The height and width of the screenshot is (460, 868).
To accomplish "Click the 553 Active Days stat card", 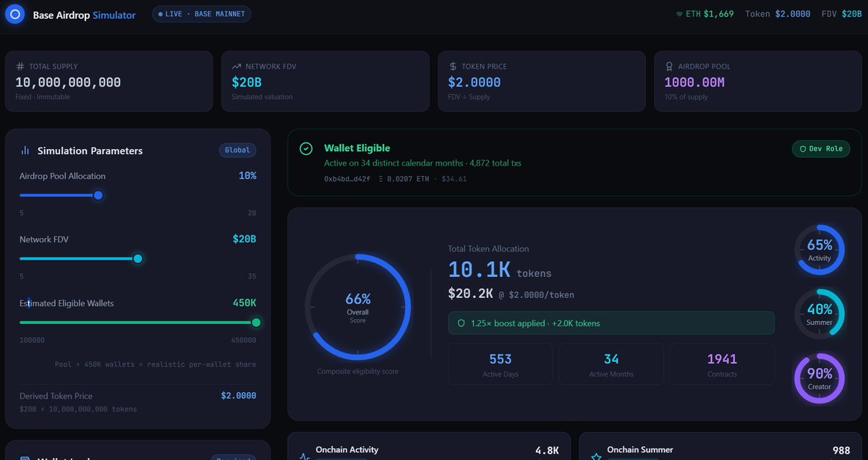I will [501, 364].
